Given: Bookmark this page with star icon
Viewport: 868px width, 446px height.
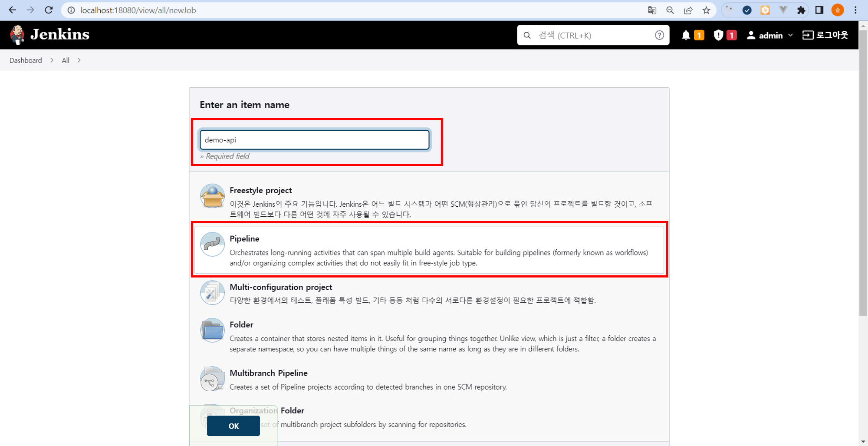Looking at the screenshot, I should [x=707, y=10].
